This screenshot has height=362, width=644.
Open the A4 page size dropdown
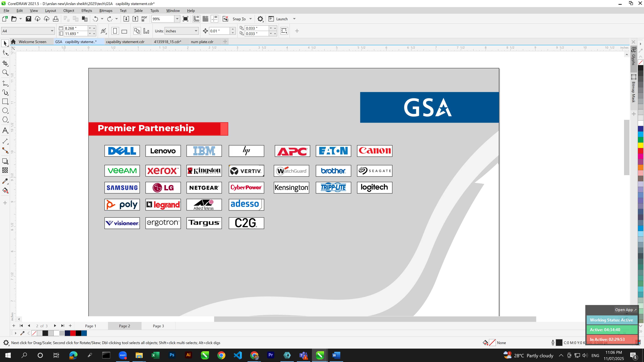point(52,31)
